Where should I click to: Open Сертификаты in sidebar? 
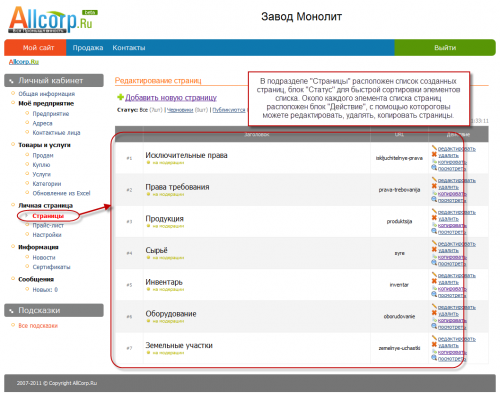[51, 267]
